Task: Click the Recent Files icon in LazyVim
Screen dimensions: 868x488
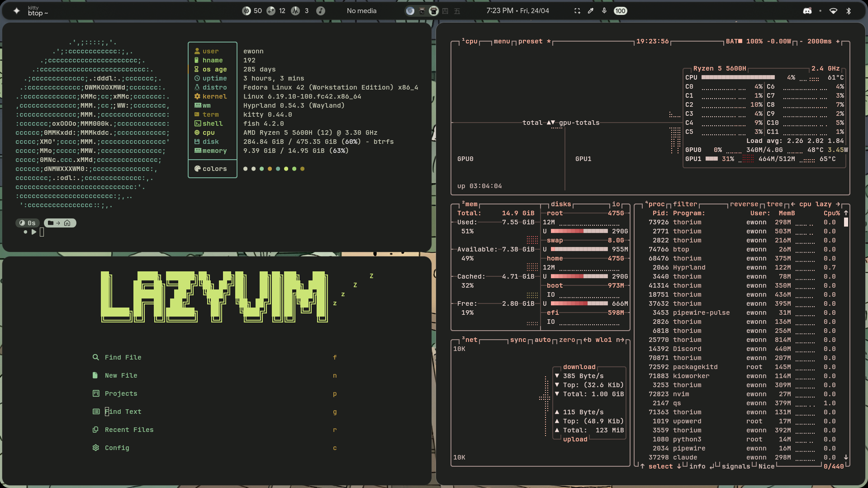Action: (x=95, y=430)
